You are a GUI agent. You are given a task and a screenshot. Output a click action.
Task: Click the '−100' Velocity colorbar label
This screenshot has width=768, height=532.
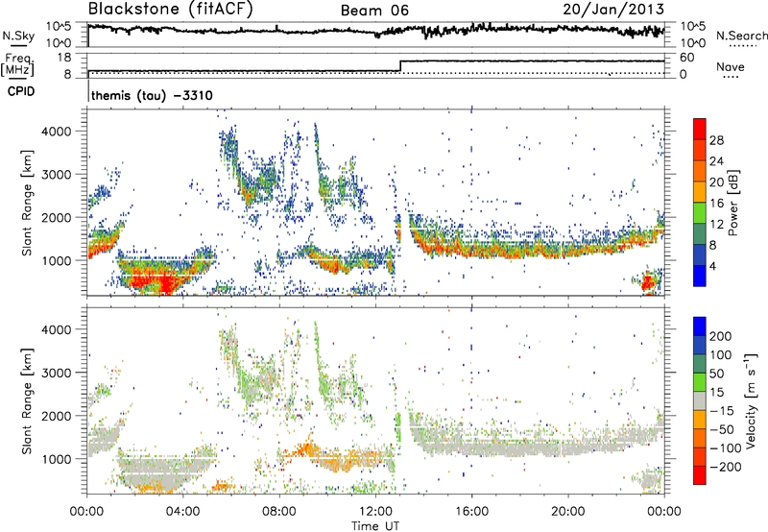(x=725, y=448)
